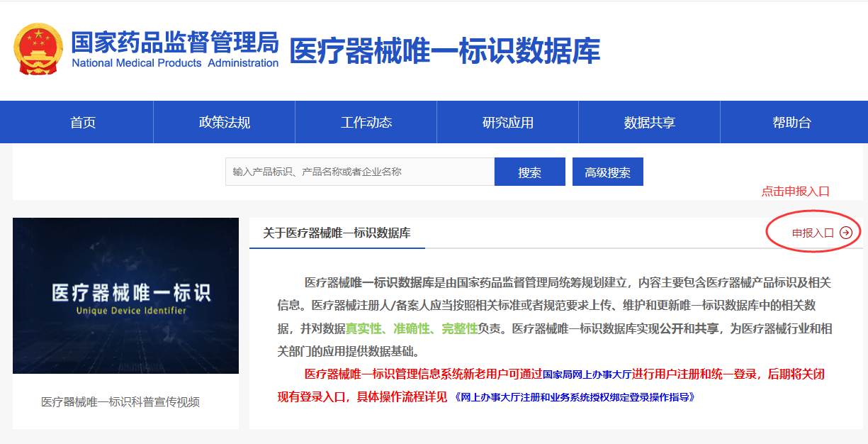This screenshot has width=868, height=444.
Task: Open the 帮助台 navigation tab
Action: point(791,122)
